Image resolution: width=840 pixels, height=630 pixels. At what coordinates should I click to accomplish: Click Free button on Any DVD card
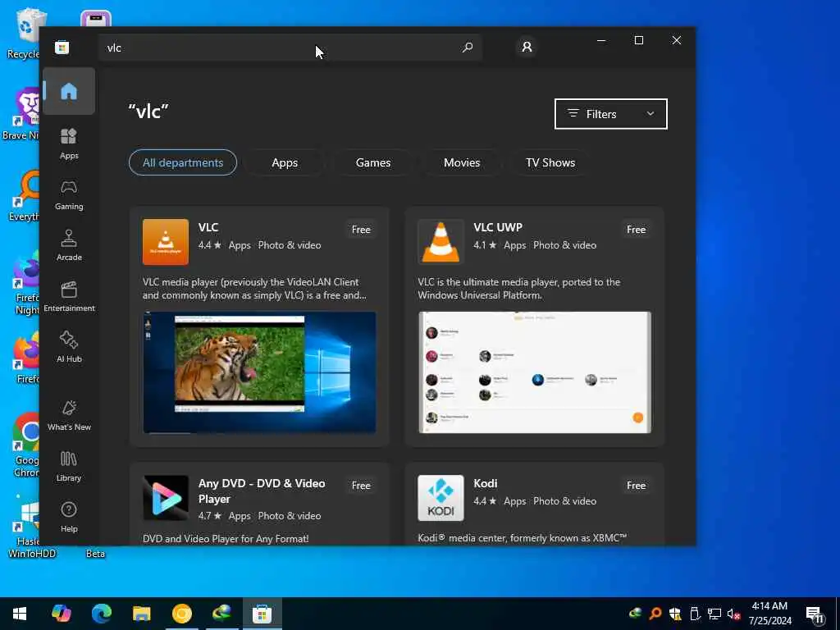361,486
